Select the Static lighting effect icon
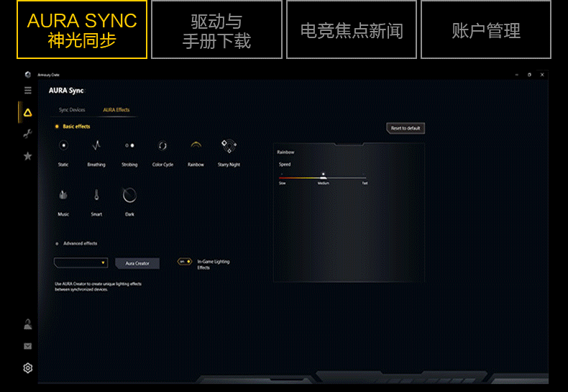This screenshot has width=568, height=392. [64, 145]
